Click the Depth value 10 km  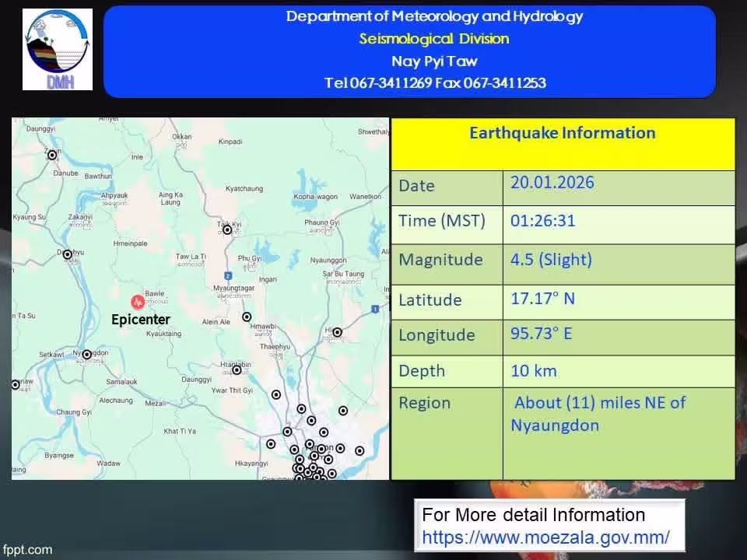click(x=533, y=371)
